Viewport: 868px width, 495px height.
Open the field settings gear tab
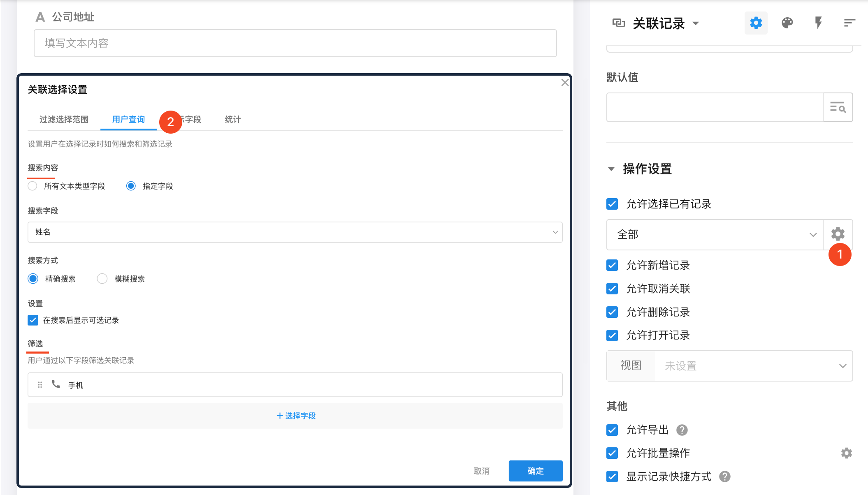tap(756, 23)
